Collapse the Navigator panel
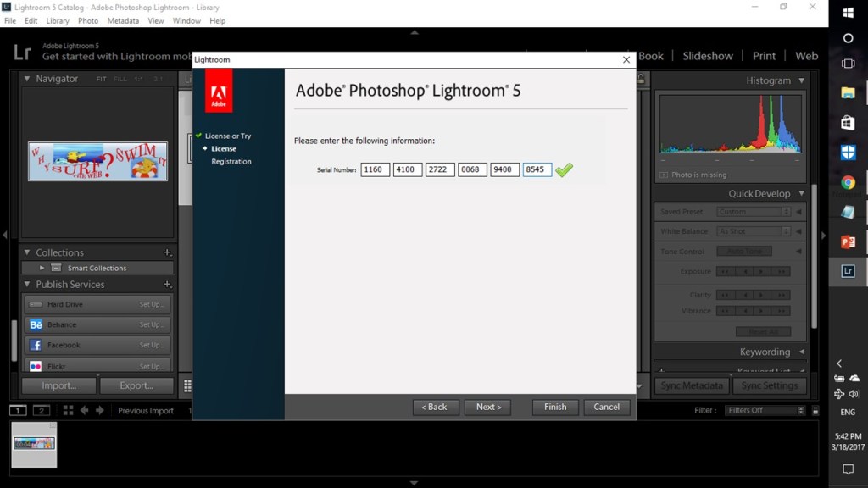 pos(27,79)
